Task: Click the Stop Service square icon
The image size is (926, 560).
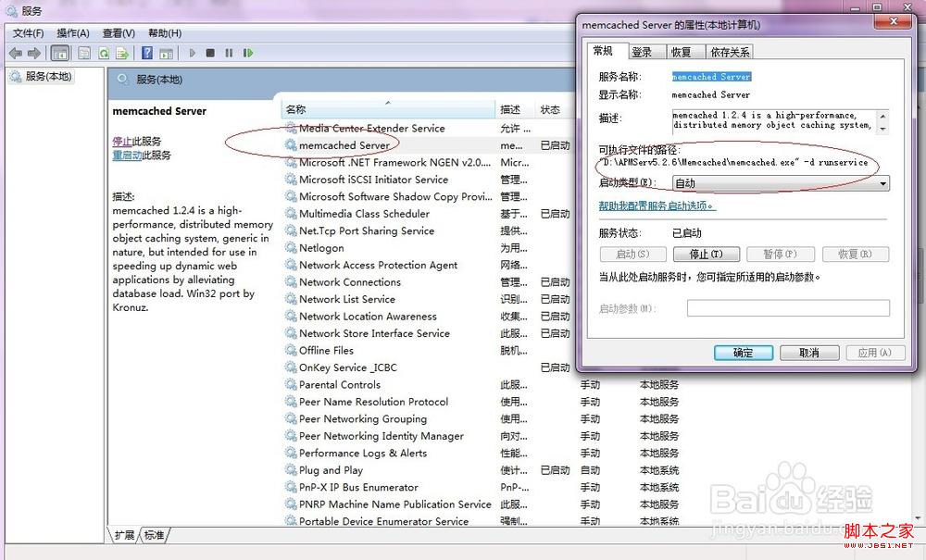Action: tap(210, 53)
